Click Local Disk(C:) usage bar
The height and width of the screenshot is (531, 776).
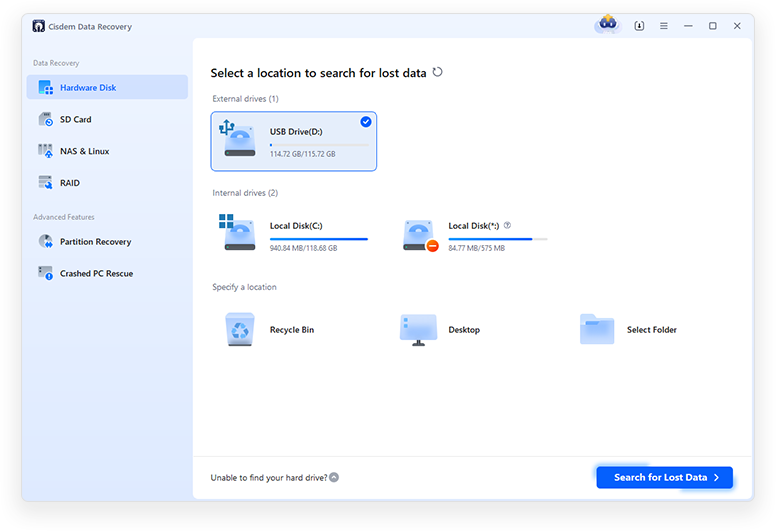pos(319,239)
